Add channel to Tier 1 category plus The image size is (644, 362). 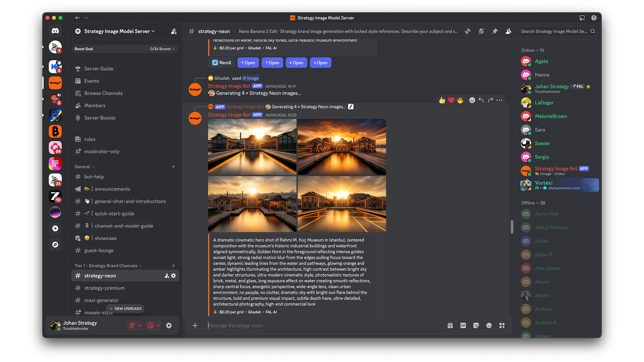tap(173, 266)
